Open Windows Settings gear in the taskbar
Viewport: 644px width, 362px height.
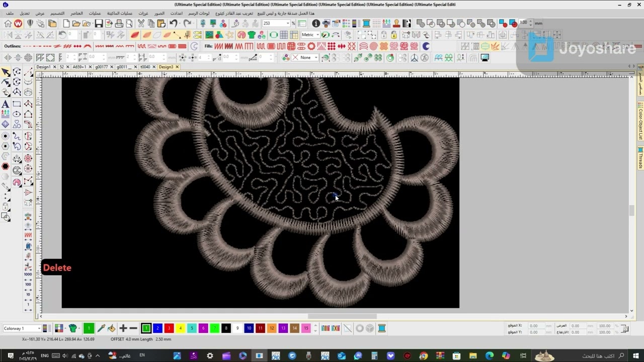[x=210, y=356]
